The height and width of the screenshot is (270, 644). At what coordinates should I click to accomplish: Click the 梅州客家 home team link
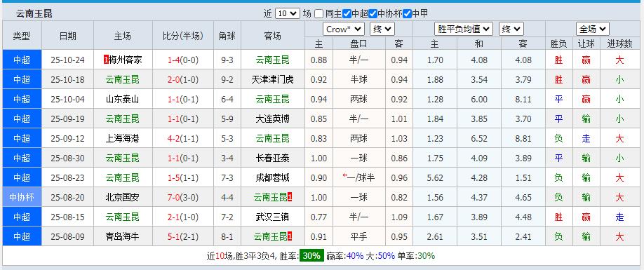[125, 60]
